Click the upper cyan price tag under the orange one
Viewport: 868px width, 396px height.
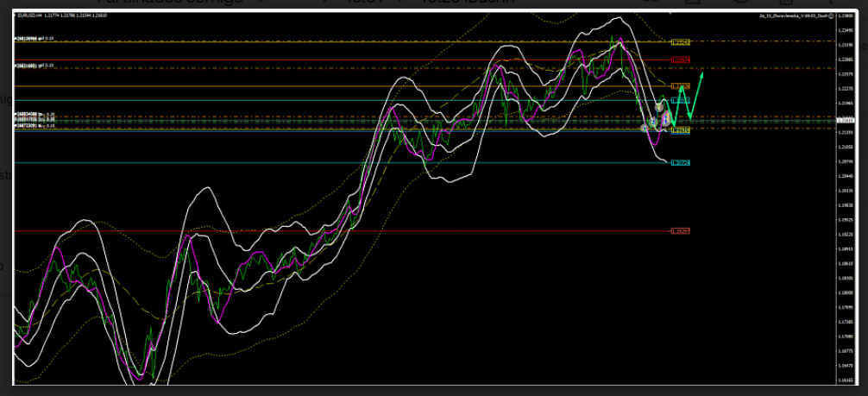tap(680, 101)
